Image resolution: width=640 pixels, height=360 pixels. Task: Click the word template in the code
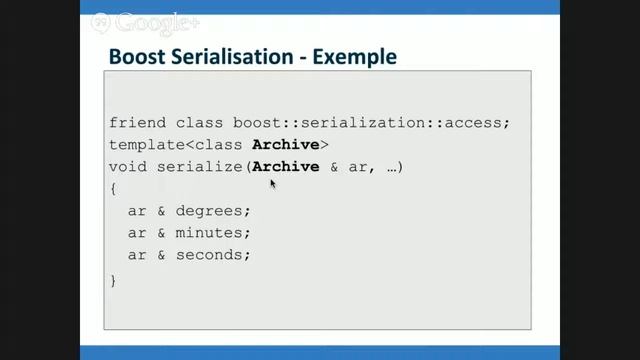click(x=147, y=145)
